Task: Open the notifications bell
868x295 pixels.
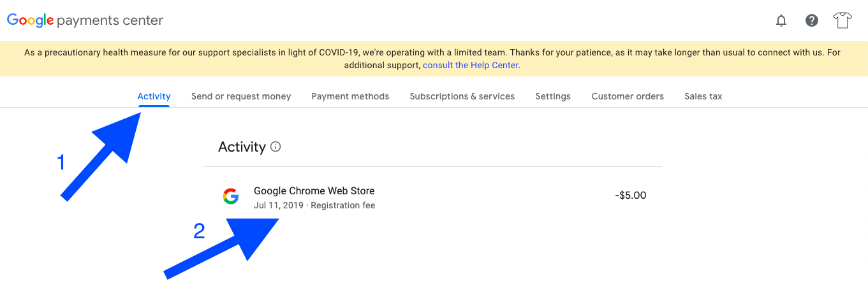Action: pos(781,21)
